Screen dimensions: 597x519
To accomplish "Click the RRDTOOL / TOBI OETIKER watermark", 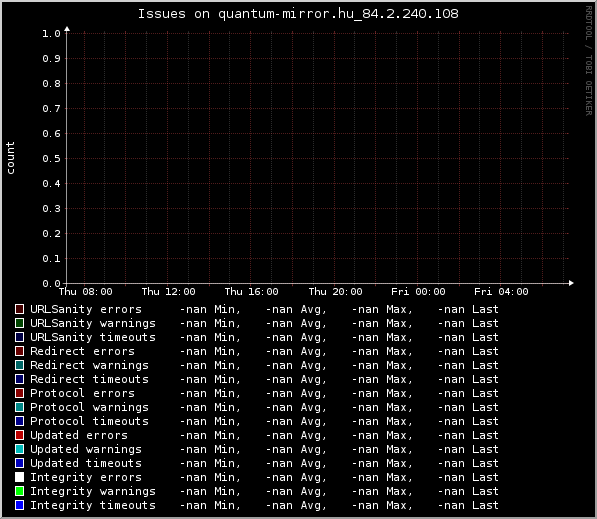I will [x=589, y=61].
